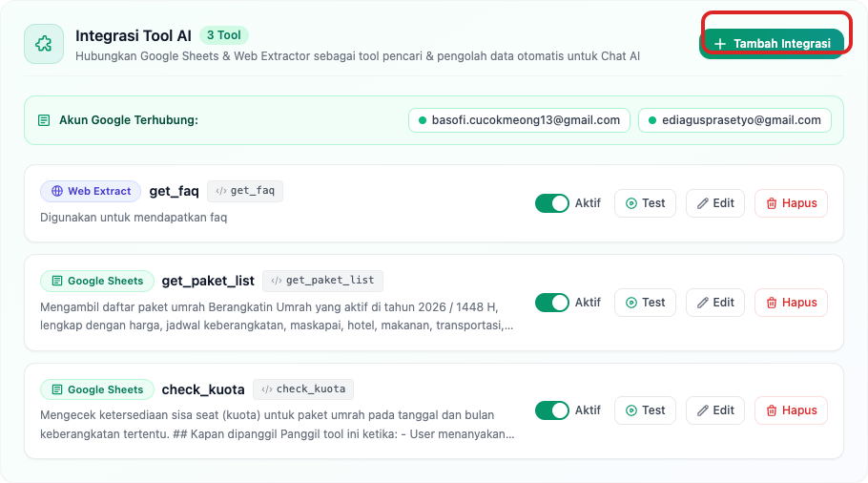Remove get_paket_list using the Hapus button
Screen dimensions: 868x483
pos(791,303)
